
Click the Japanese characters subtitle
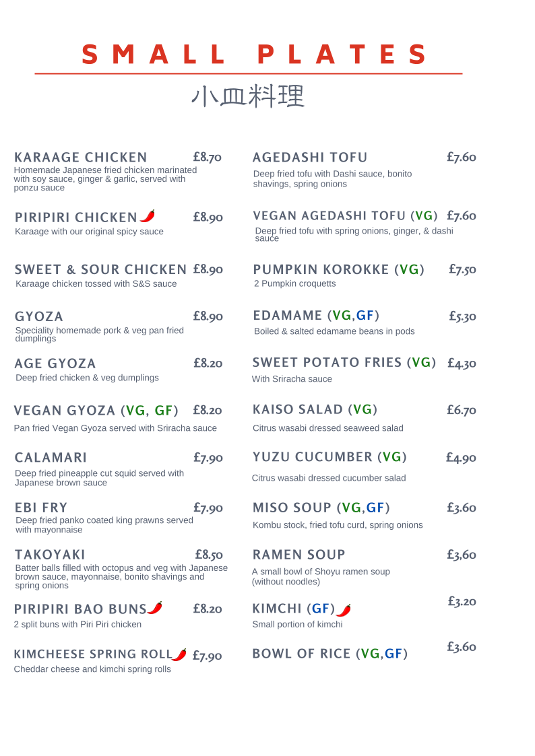tap(248, 96)
